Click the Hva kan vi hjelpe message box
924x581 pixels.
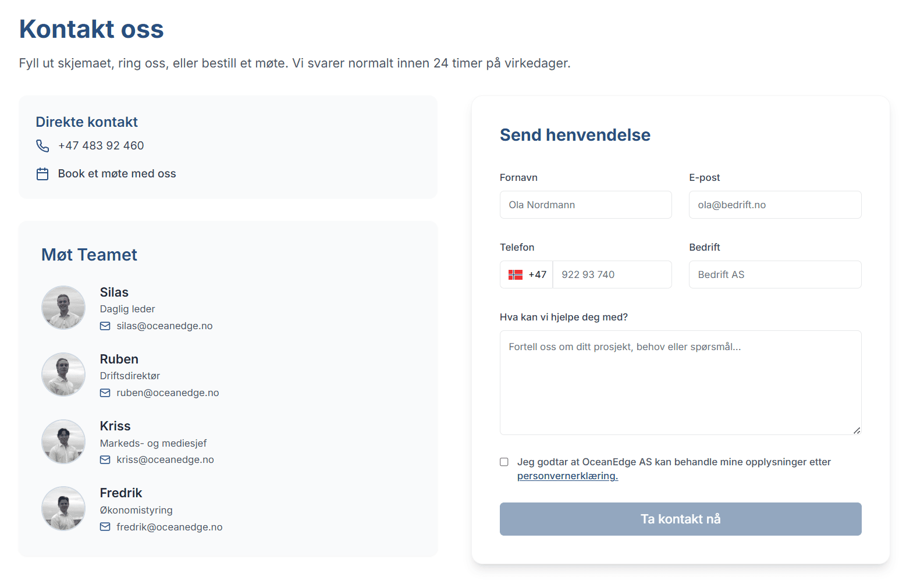coord(680,383)
